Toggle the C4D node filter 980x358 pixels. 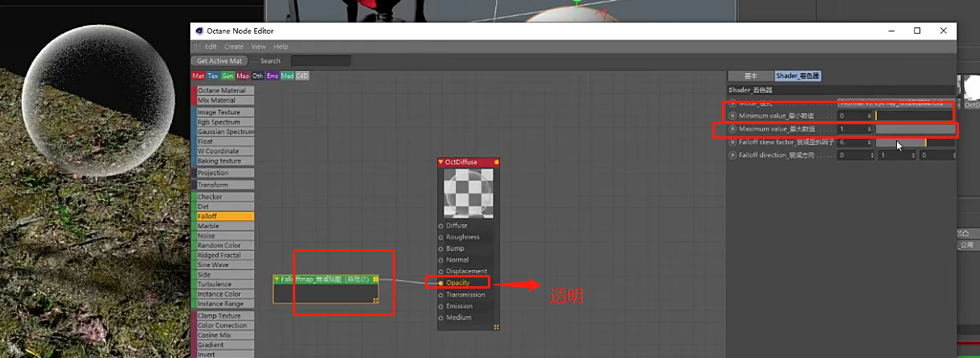(x=302, y=76)
